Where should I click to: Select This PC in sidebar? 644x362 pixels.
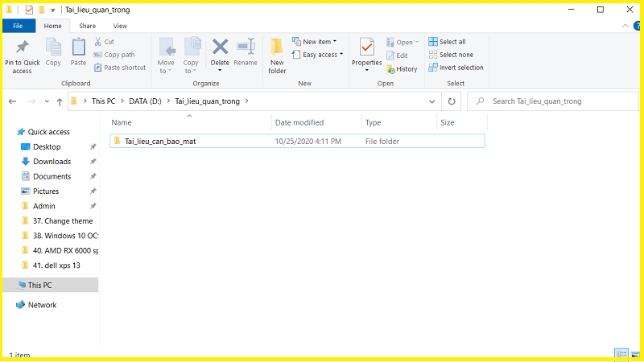[50, 285]
